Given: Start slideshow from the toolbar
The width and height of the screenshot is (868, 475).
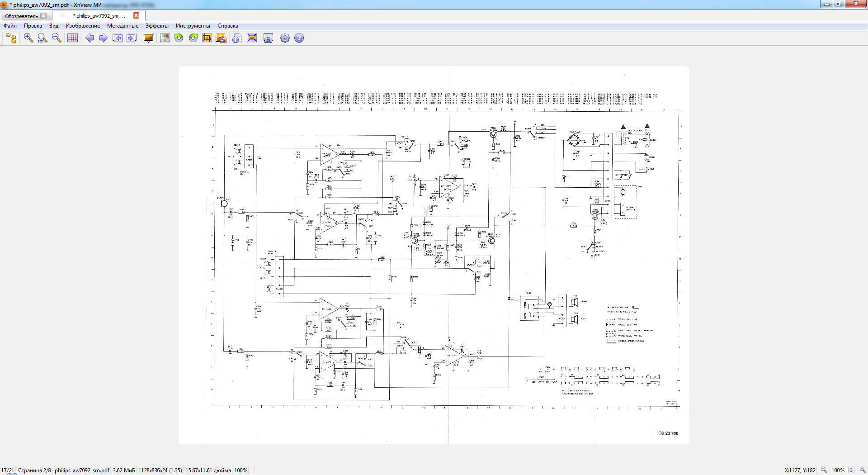Looking at the screenshot, I should tap(148, 38).
